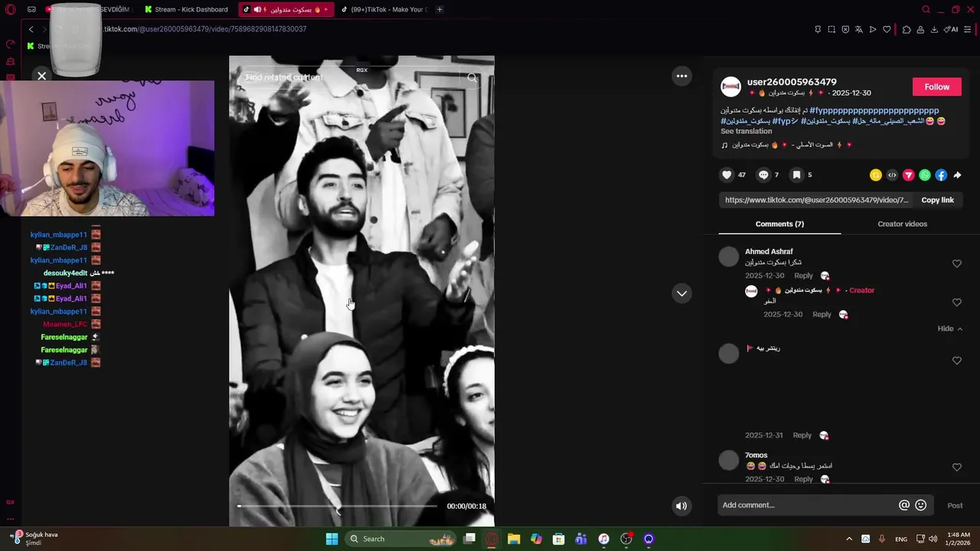This screenshot has height=551, width=980.
Task: Click translate page icon in address bar
Action: pyautogui.click(x=859, y=29)
